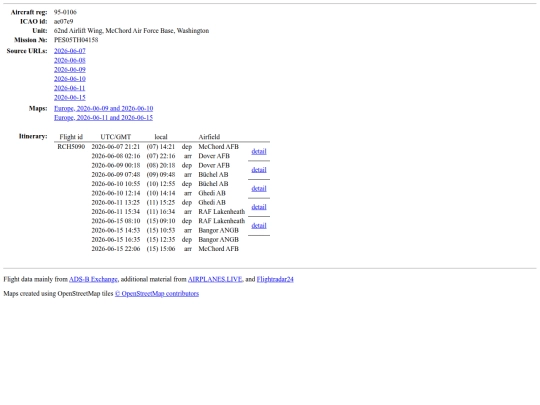This screenshot has height=405, width=540.
Task: Open source URL 2026-06-11
Action: click(x=70, y=88)
